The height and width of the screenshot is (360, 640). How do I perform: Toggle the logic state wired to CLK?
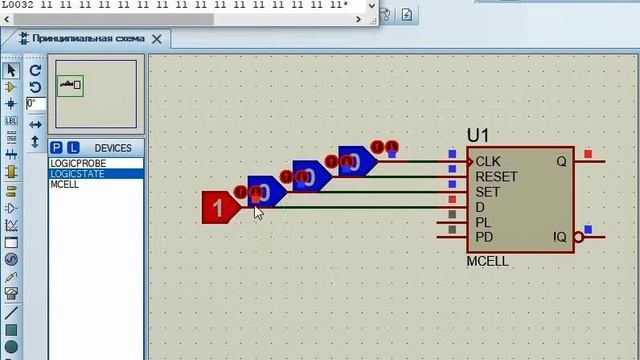coord(358,161)
